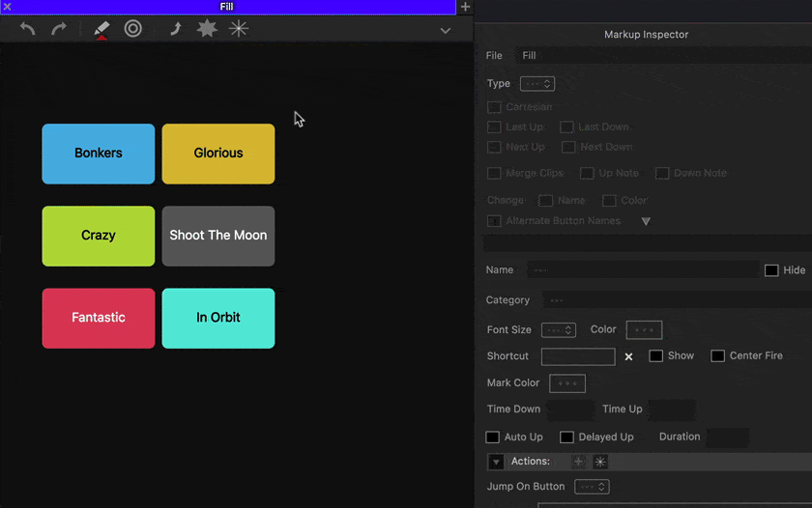Viewport: 812px width, 508px height.
Task: Toggle the Last Down checkbox
Action: pyautogui.click(x=567, y=127)
